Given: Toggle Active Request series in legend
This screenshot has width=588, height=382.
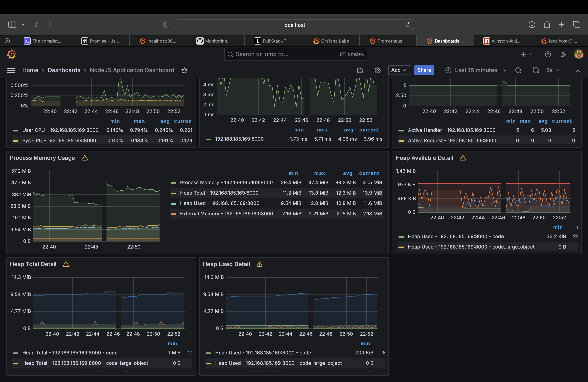Looking at the screenshot, I should click(452, 141).
